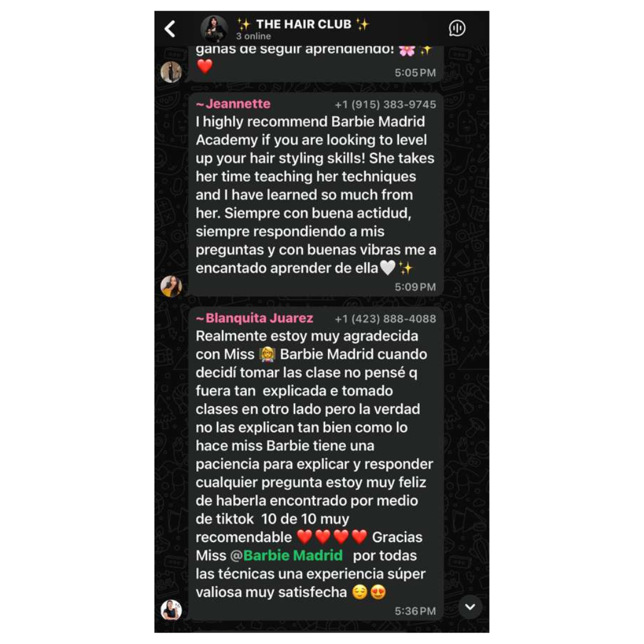
Task: Tap the ~Jeannette sender name
Action: (x=233, y=104)
